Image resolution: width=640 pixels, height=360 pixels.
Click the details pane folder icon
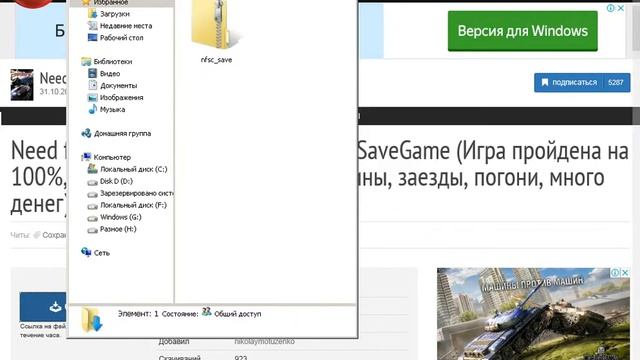(x=92, y=319)
